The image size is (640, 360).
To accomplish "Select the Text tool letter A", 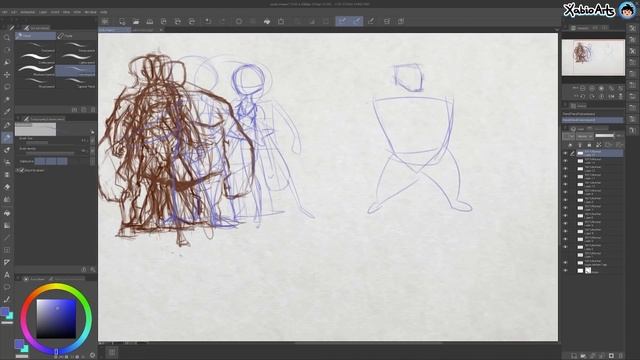I will tap(7, 275).
